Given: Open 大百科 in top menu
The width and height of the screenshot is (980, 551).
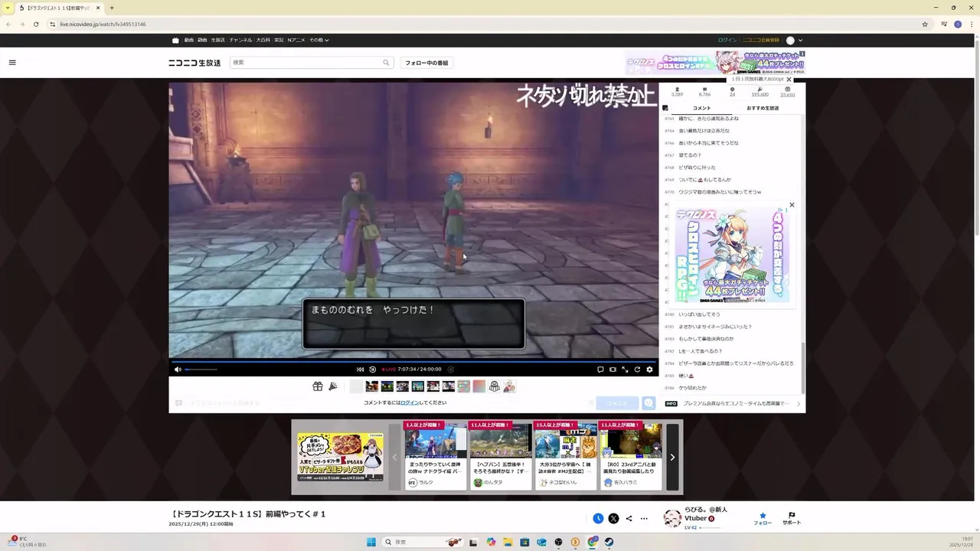Looking at the screenshot, I should point(263,40).
